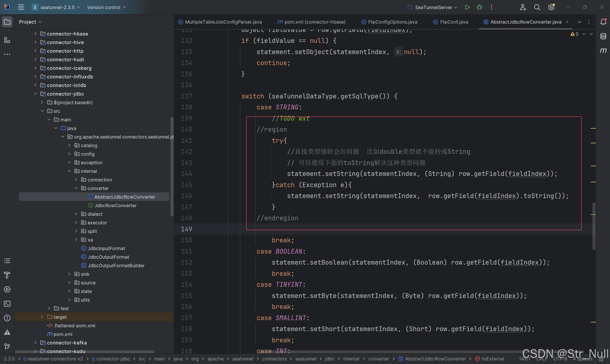
Task: Expand the target folder
Action: [x=42, y=317]
